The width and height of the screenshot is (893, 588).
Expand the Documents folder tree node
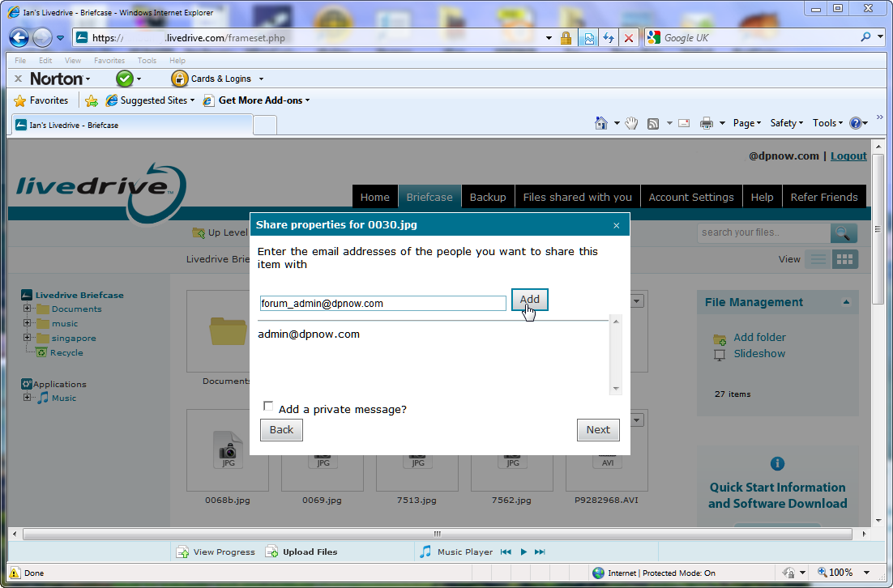[28, 309]
